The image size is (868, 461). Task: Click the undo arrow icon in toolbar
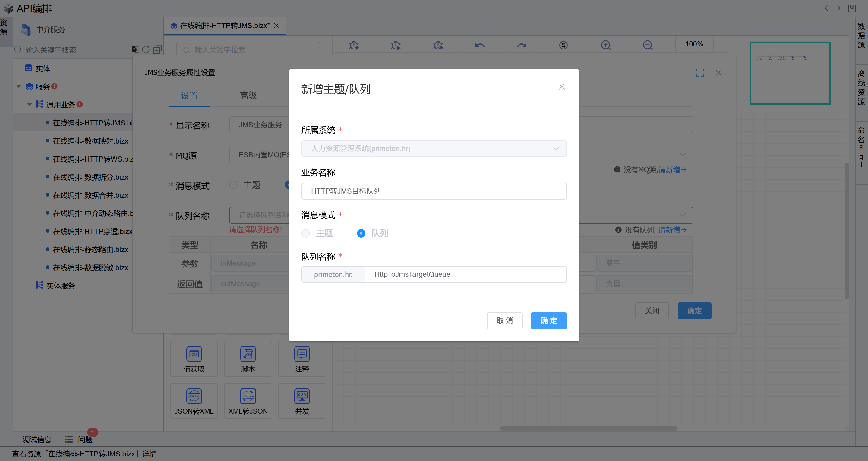tap(479, 45)
